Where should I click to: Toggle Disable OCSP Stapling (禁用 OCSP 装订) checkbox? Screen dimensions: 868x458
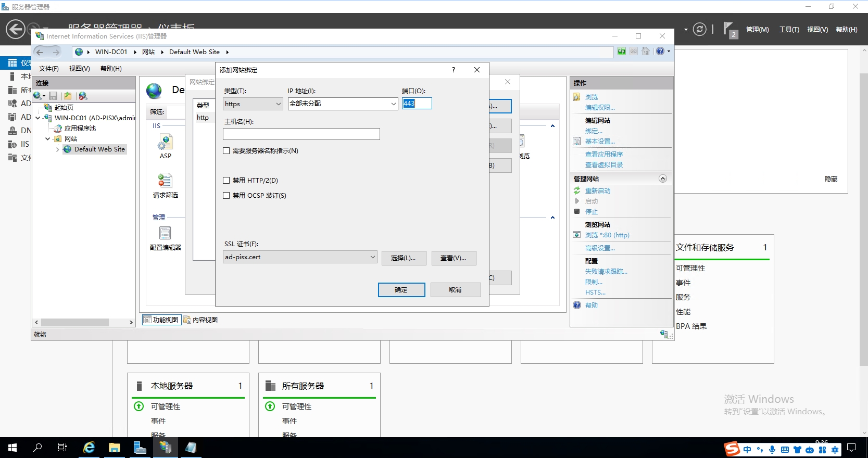[x=227, y=196]
